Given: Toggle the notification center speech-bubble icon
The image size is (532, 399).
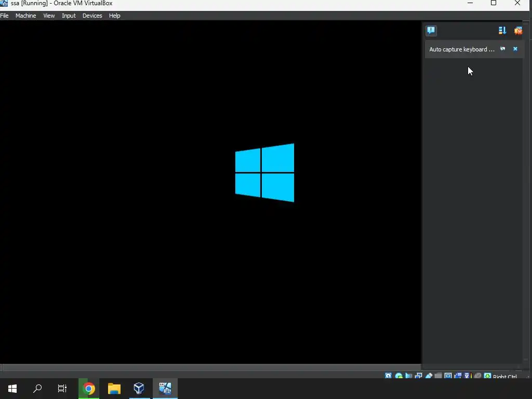Looking at the screenshot, I should (431, 31).
